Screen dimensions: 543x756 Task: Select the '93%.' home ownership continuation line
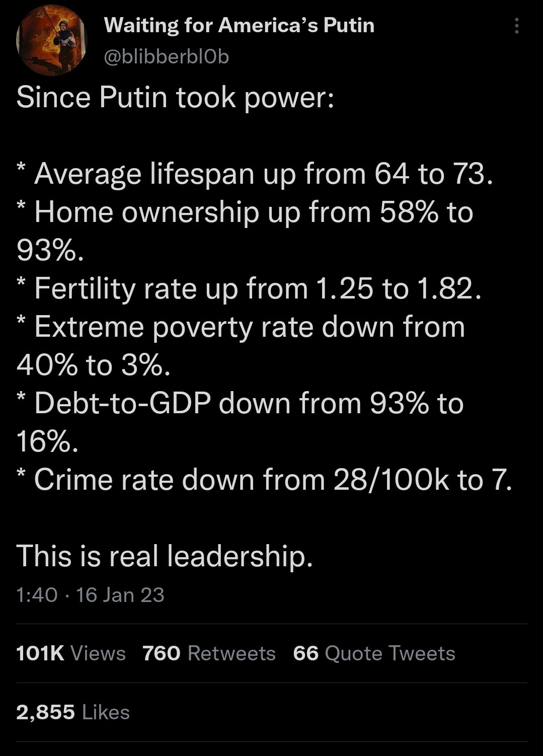click(x=49, y=250)
